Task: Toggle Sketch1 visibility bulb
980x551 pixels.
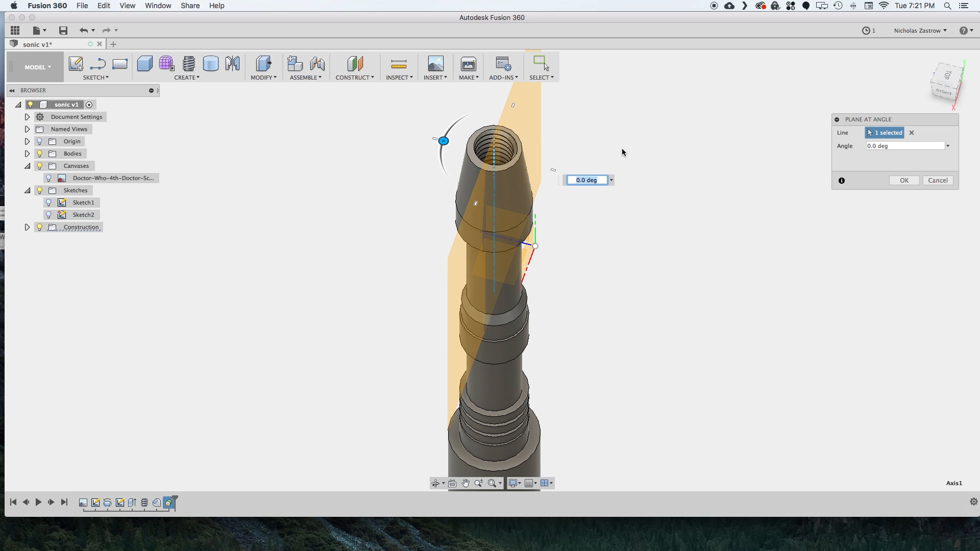Action: click(x=49, y=203)
